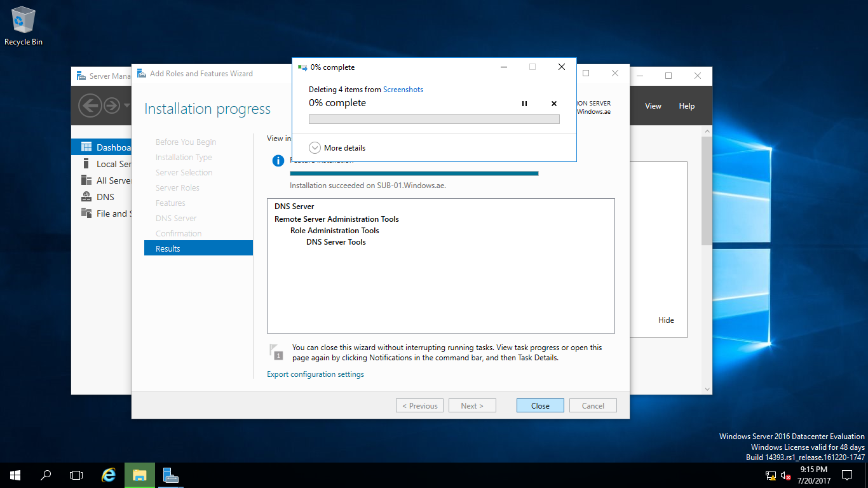Open the Recycle Bin desktop icon
Image resolution: width=868 pixels, height=488 pixels.
click(x=24, y=25)
